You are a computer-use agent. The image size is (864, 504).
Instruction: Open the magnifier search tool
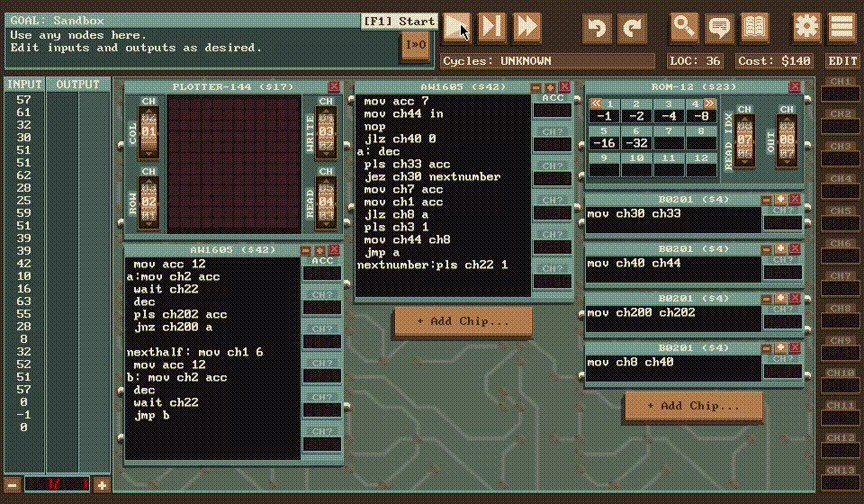[x=684, y=26]
